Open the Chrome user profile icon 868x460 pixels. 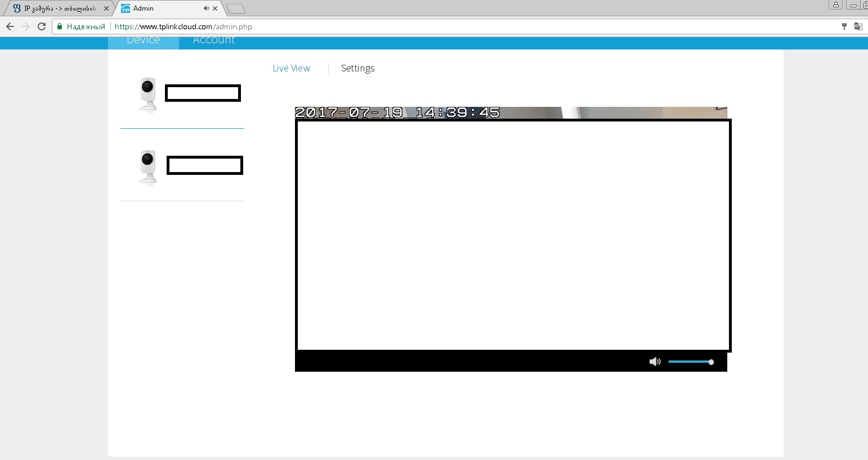pos(836,4)
